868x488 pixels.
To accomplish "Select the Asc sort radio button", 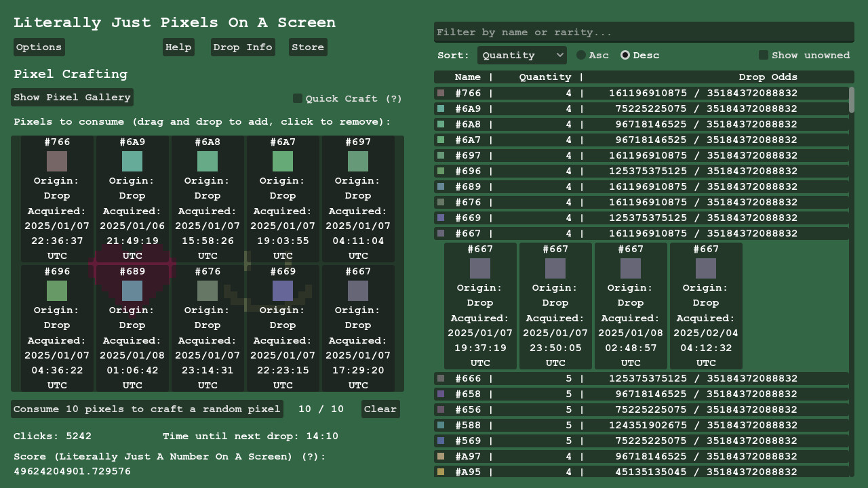I will tap(580, 56).
